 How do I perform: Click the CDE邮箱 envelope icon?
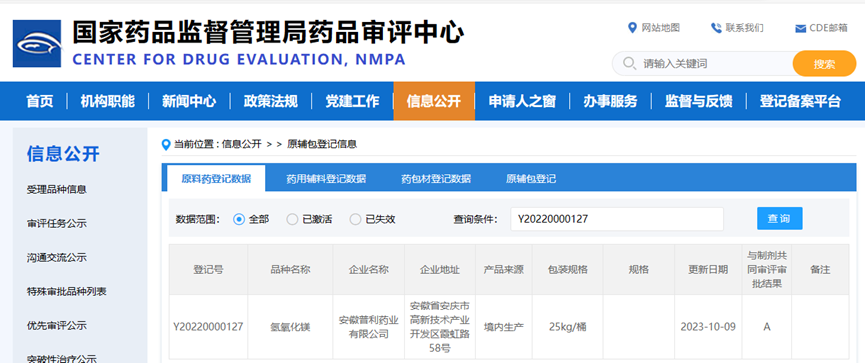pos(800,29)
